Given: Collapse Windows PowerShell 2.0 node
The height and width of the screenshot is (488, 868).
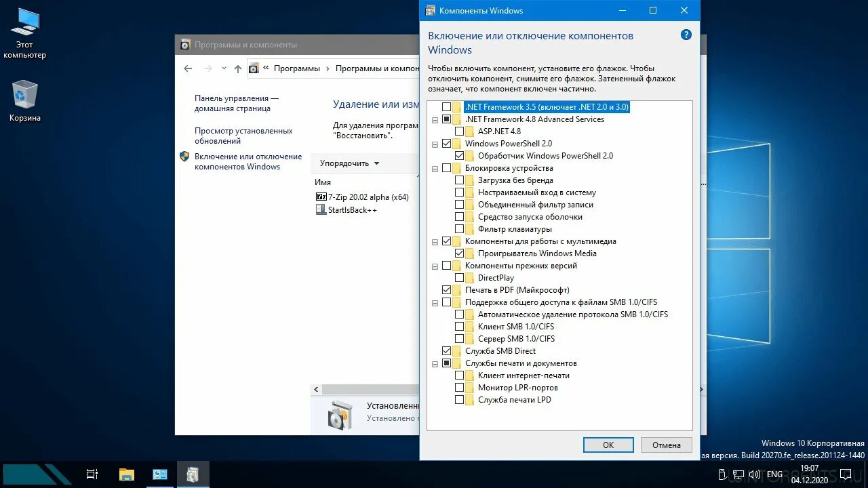Looking at the screenshot, I should tap(435, 144).
